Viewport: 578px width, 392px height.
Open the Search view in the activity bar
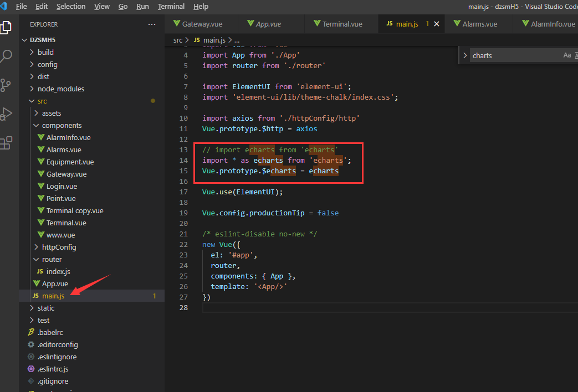(x=7, y=56)
